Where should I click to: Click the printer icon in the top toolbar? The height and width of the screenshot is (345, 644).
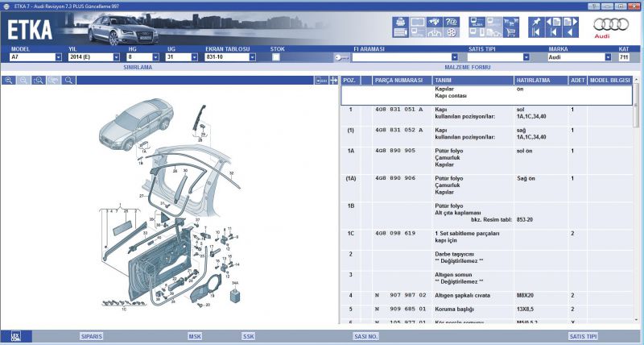(400, 22)
